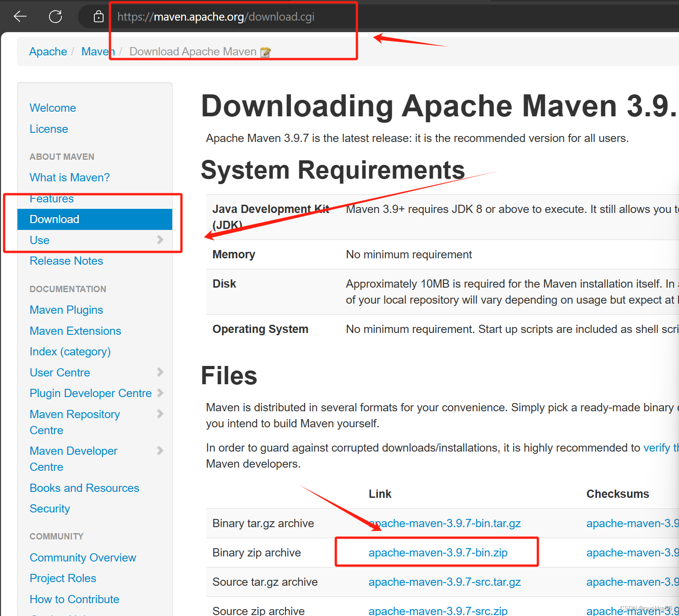This screenshot has height=616, width=679.
Task: Open Index (category) link
Action: point(70,352)
